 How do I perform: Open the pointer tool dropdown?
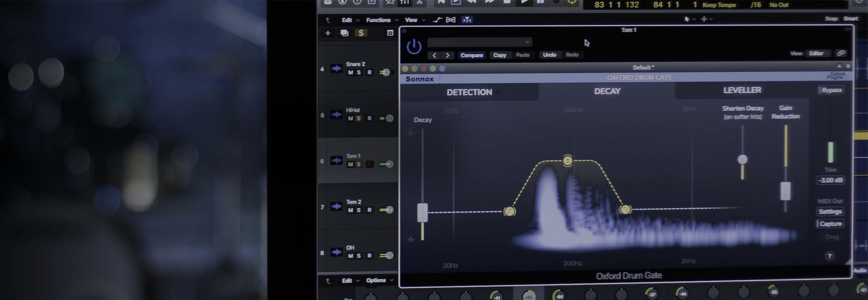coord(689,19)
